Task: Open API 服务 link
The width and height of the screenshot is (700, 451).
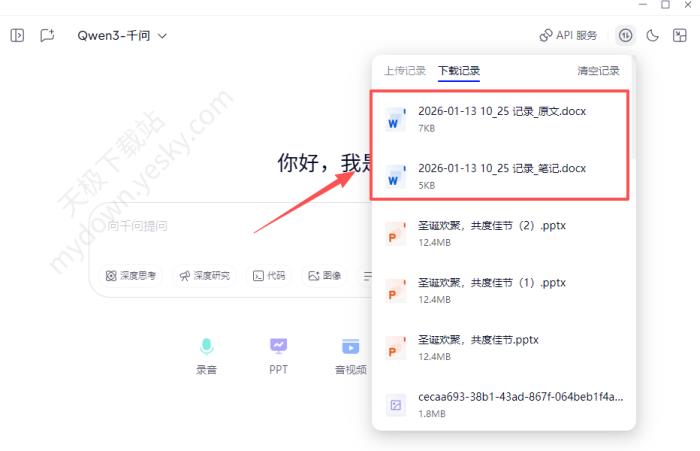Action: coord(568,35)
